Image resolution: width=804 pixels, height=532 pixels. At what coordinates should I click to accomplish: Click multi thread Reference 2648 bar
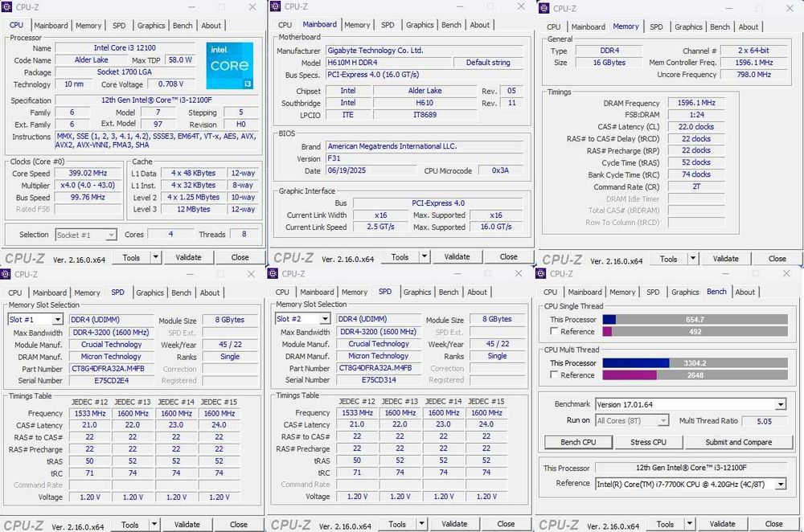coord(695,375)
